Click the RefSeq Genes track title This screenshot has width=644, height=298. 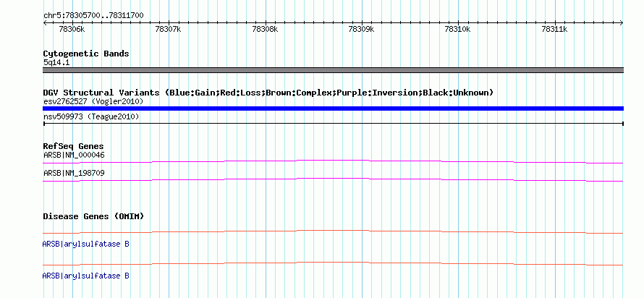[x=74, y=146]
